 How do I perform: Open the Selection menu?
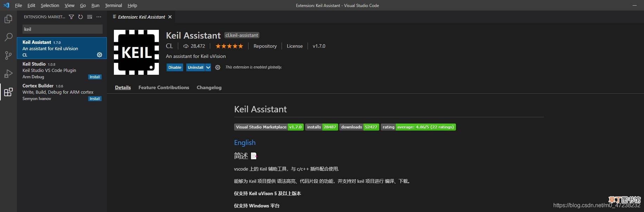(x=50, y=5)
